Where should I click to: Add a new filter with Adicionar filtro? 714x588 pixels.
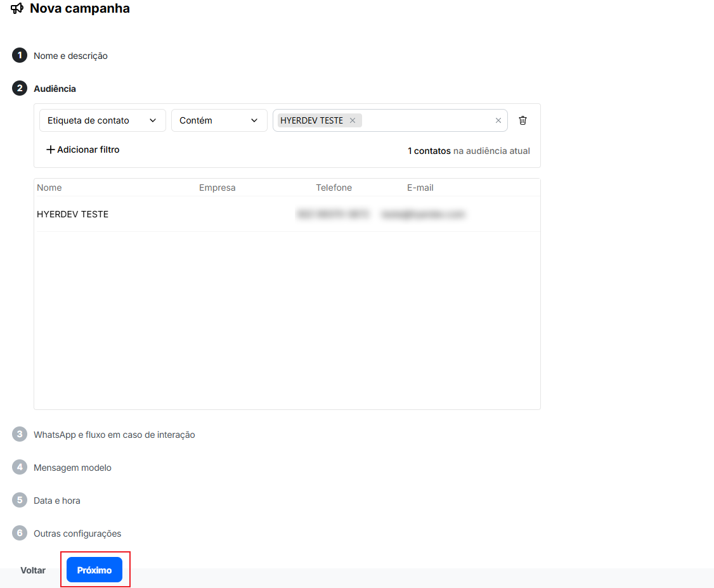[x=83, y=150]
